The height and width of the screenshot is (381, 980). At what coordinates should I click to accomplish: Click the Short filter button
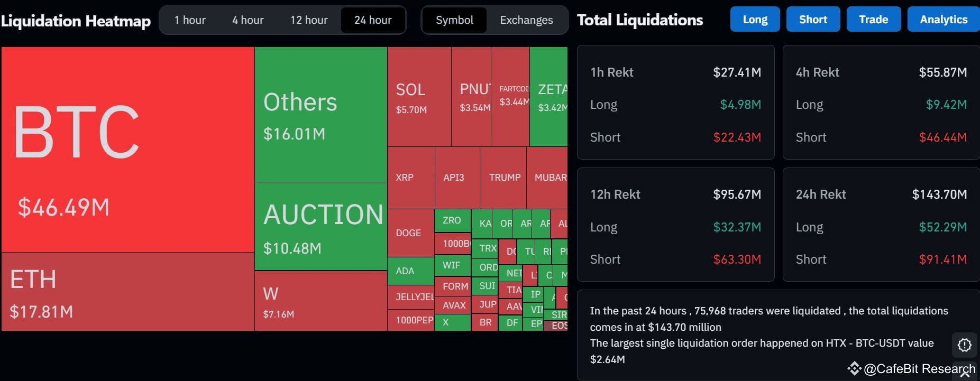tap(813, 18)
